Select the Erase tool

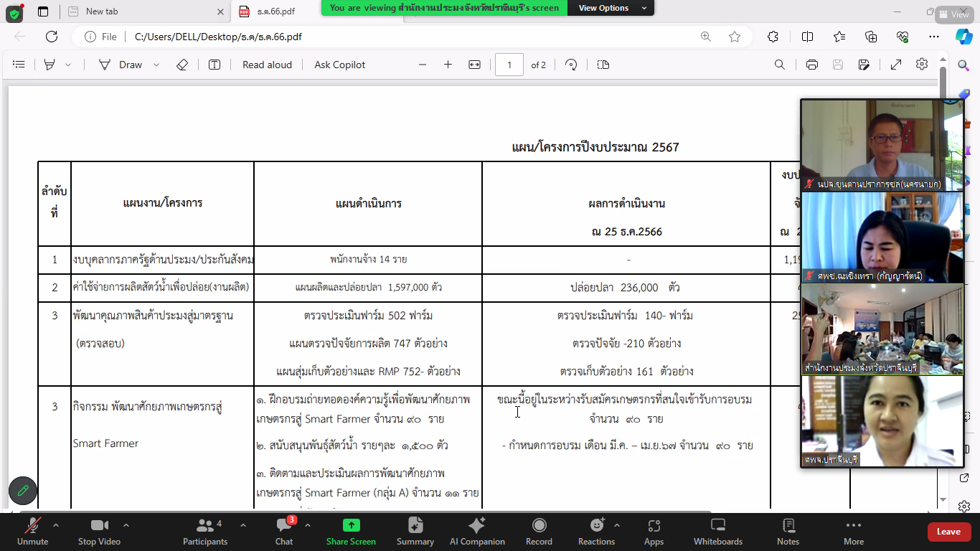182,65
